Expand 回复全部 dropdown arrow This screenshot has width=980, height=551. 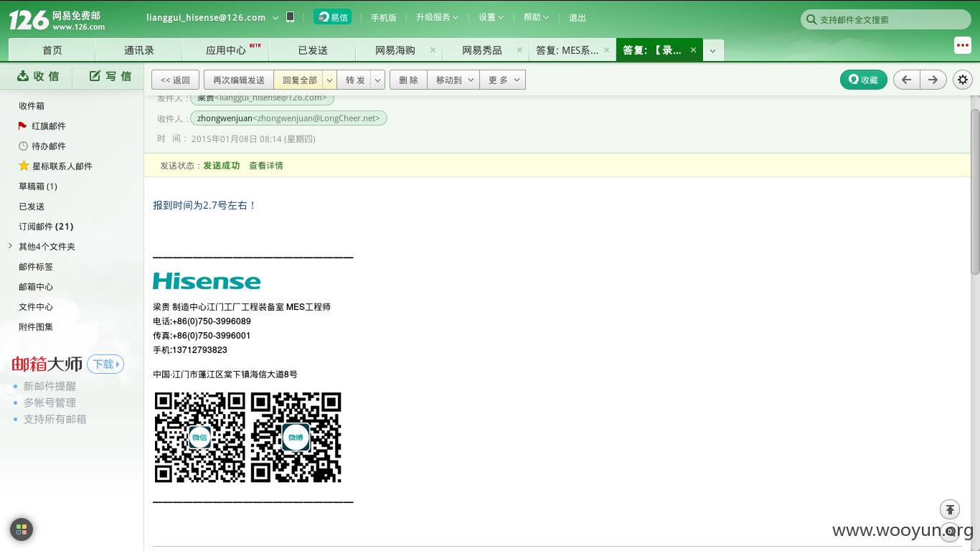329,80
